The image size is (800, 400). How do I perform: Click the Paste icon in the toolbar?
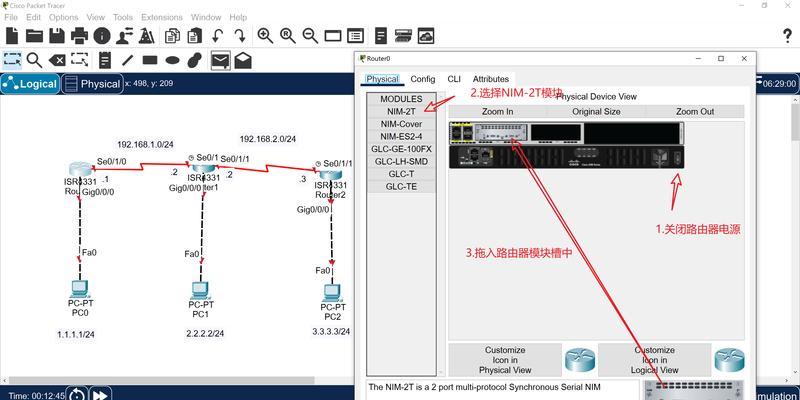coord(194,36)
